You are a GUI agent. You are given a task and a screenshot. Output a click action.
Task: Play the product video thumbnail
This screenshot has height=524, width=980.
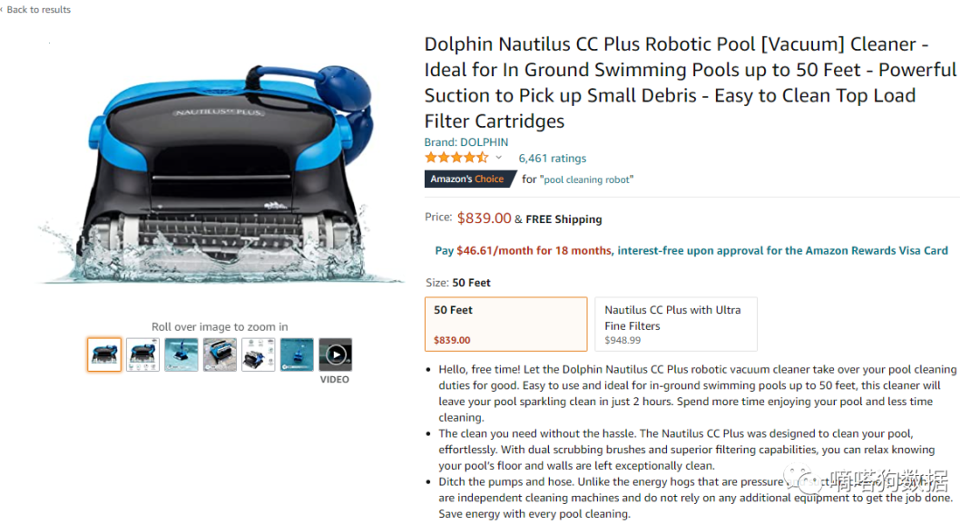point(336,354)
